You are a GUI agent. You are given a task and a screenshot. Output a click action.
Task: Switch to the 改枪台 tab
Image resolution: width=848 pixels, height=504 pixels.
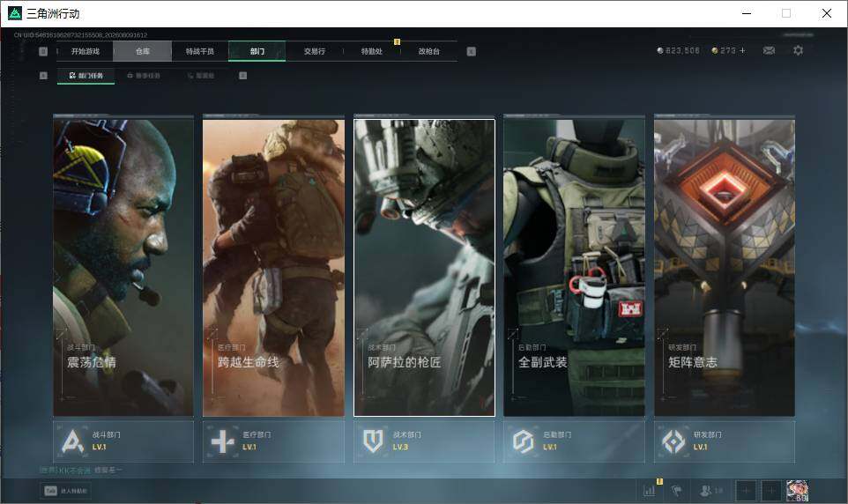pyautogui.click(x=429, y=51)
